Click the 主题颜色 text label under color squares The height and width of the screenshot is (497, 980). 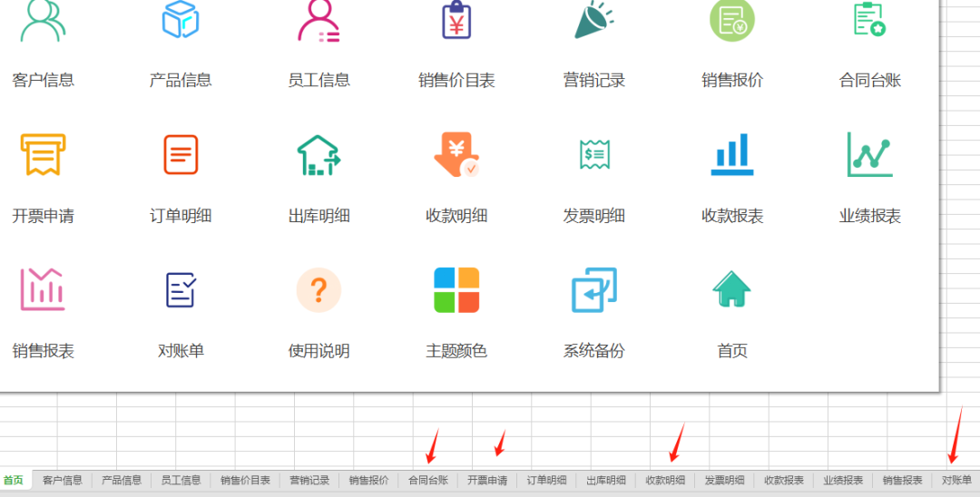click(456, 351)
